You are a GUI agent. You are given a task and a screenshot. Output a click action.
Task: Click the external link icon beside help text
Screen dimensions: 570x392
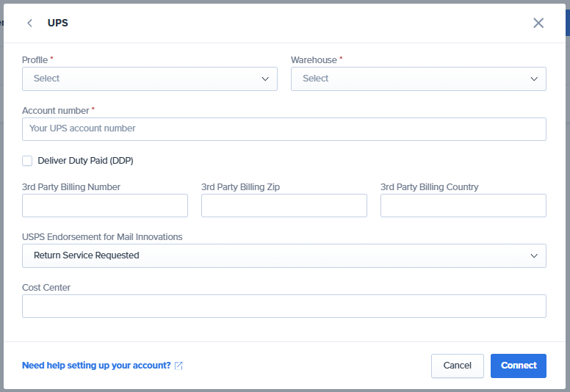(x=178, y=366)
